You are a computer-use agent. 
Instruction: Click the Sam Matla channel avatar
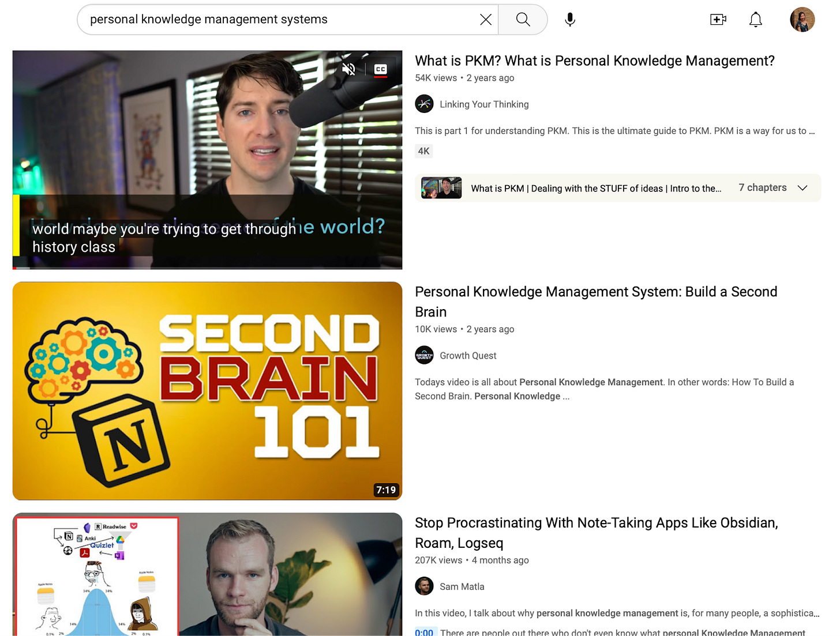pyautogui.click(x=424, y=586)
